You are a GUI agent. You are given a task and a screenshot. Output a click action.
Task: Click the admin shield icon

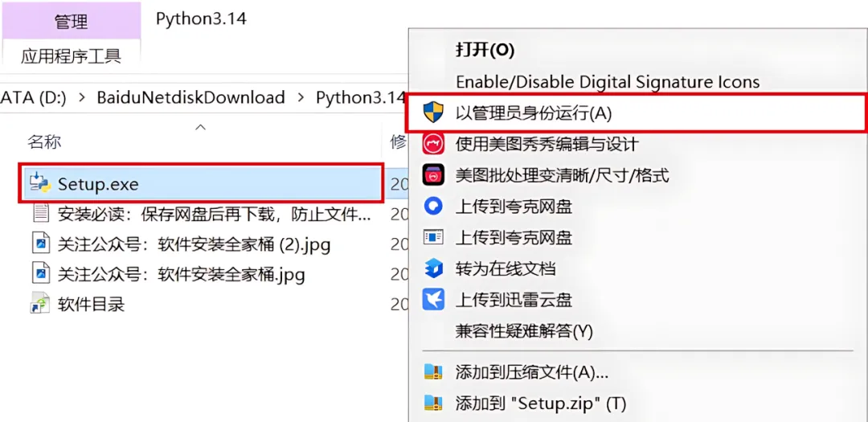(x=432, y=113)
